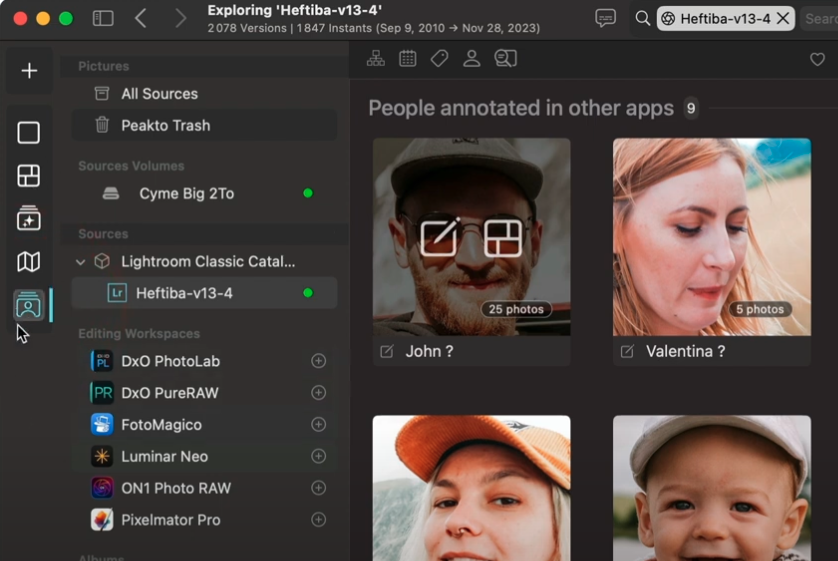The image size is (838, 561).
Task: Add a DxO PureRAW workspace
Action: pos(319,393)
